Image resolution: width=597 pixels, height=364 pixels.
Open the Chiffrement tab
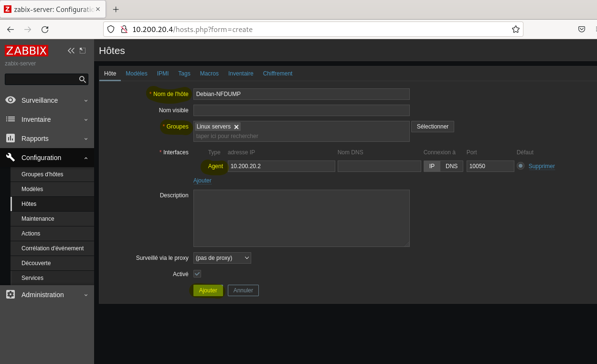point(277,74)
